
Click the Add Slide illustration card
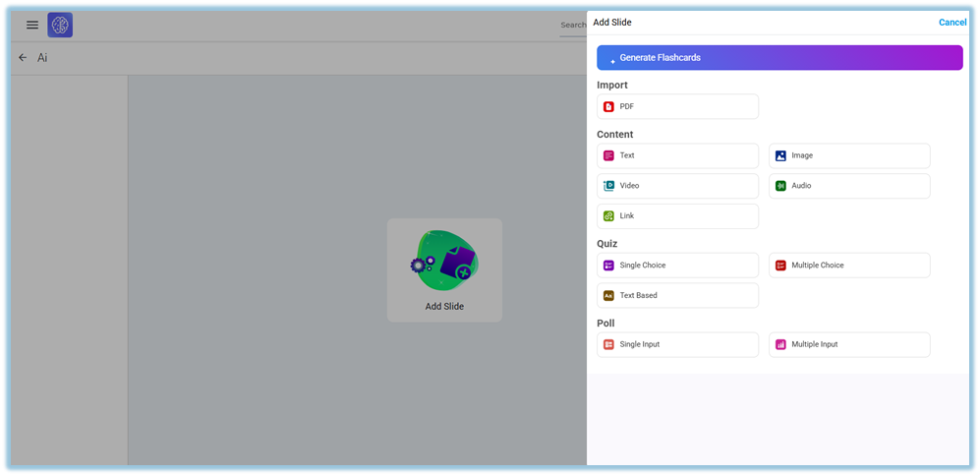(444, 270)
